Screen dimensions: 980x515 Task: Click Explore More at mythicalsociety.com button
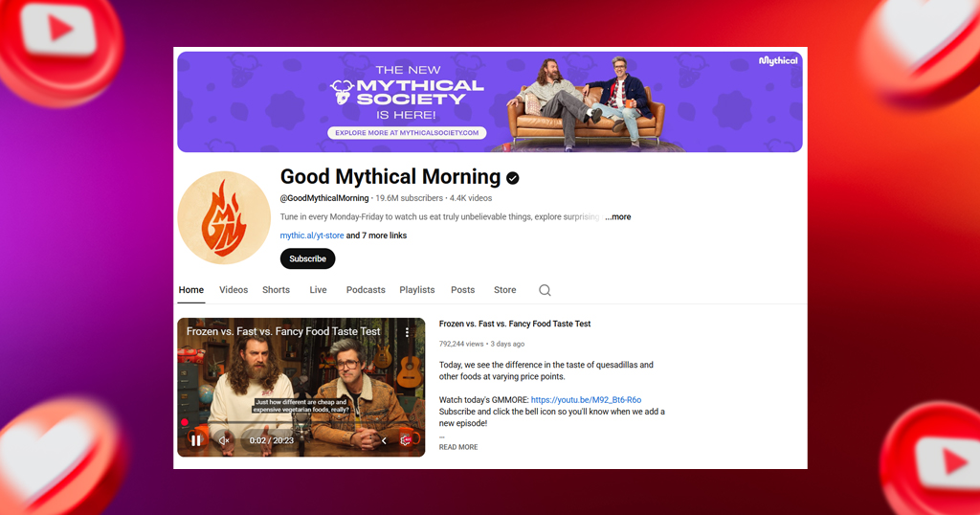(x=407, y=132)
